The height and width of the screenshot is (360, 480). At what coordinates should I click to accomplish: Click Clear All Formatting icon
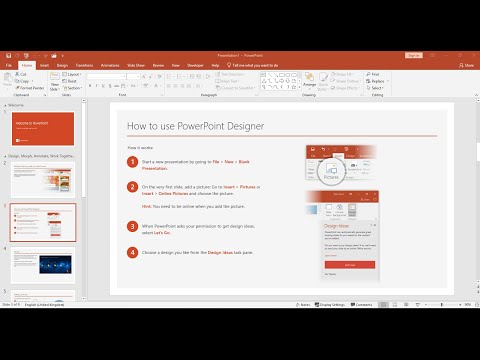click(x=160, y=77)
